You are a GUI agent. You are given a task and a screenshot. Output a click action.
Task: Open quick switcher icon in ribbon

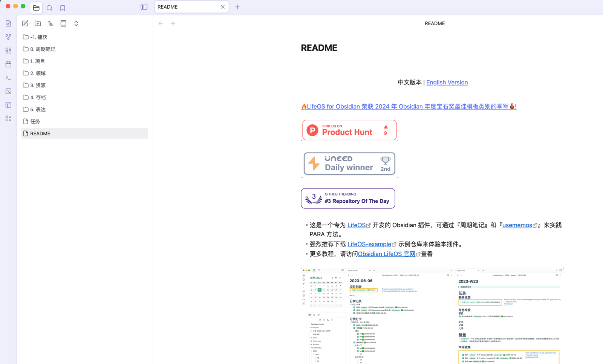8,23
